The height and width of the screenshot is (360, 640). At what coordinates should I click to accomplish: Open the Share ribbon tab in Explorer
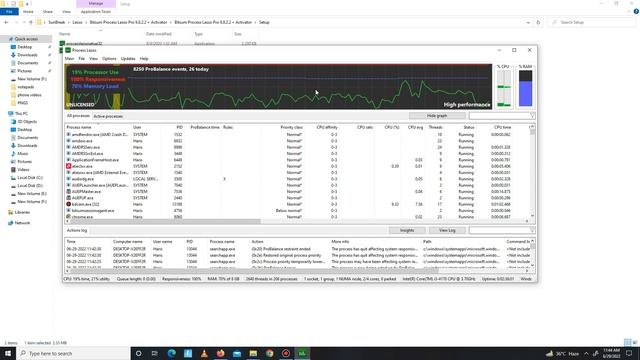(48, 12)
